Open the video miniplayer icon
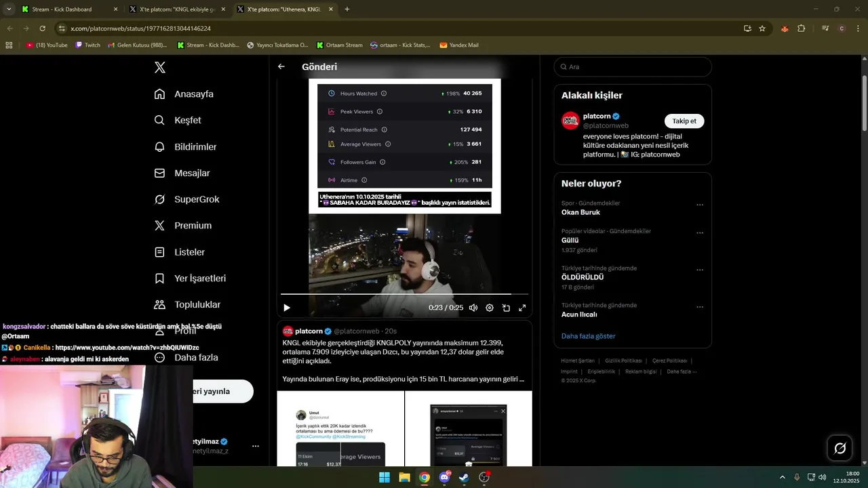This screenshot has width=868, height=488. coord(506,308)
